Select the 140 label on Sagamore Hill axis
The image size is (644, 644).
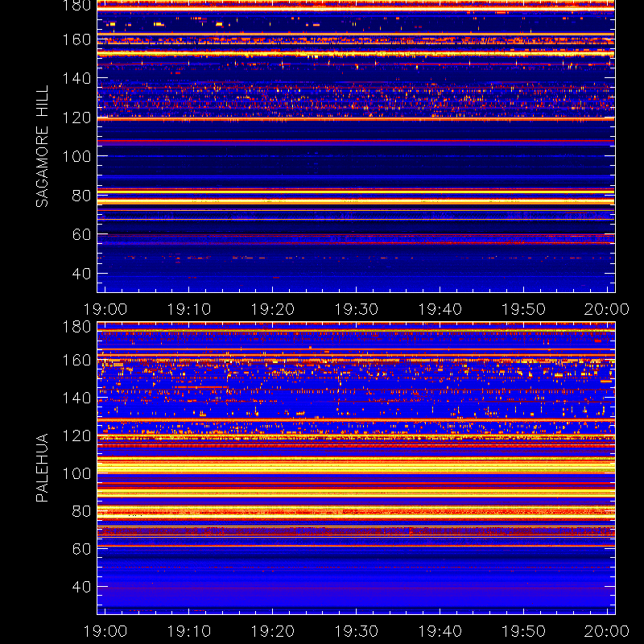76,78
